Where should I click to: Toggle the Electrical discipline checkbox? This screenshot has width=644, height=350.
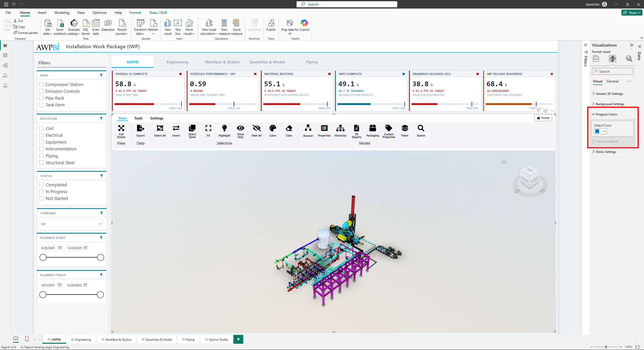coord(42,135)
